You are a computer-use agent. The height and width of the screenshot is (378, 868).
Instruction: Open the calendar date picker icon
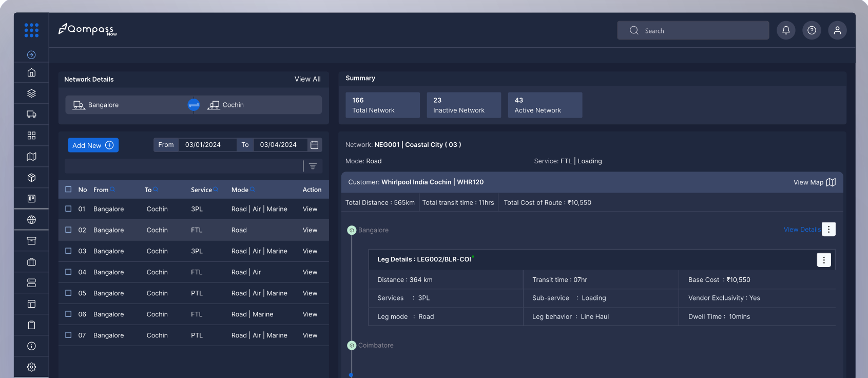pyautogui.click(x=315, y=145)
